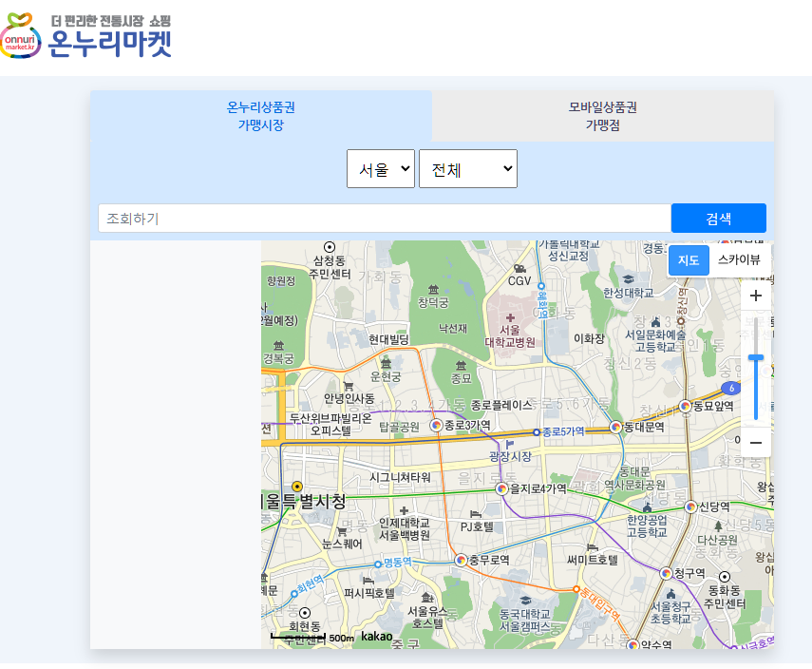Click the 한성대학교 graduation cap icon

pyautogui.click(x=628, y=279)
